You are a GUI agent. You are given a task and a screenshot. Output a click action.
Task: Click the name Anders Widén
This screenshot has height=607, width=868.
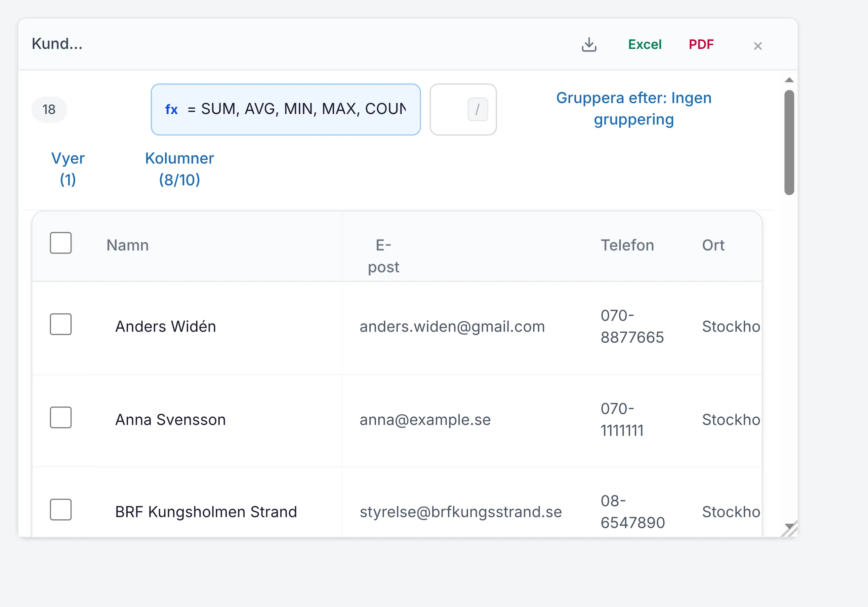166,326
